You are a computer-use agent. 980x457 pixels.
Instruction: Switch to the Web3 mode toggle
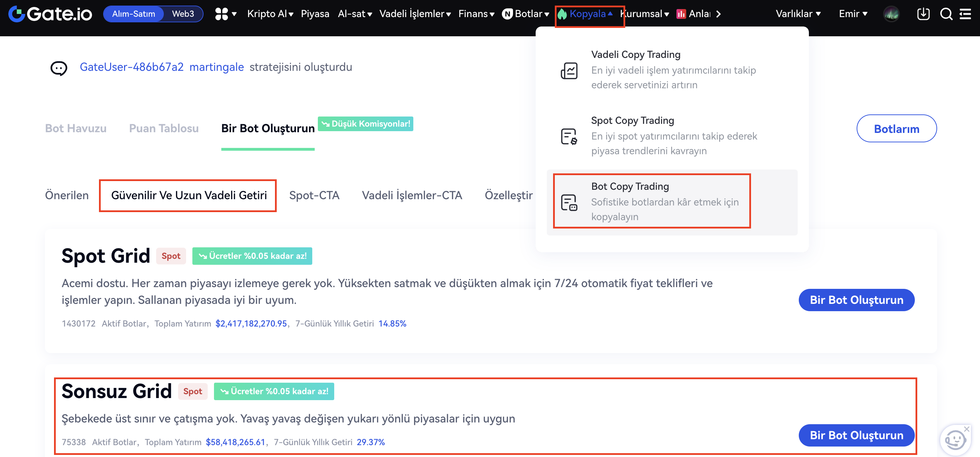tap(183, 14)
